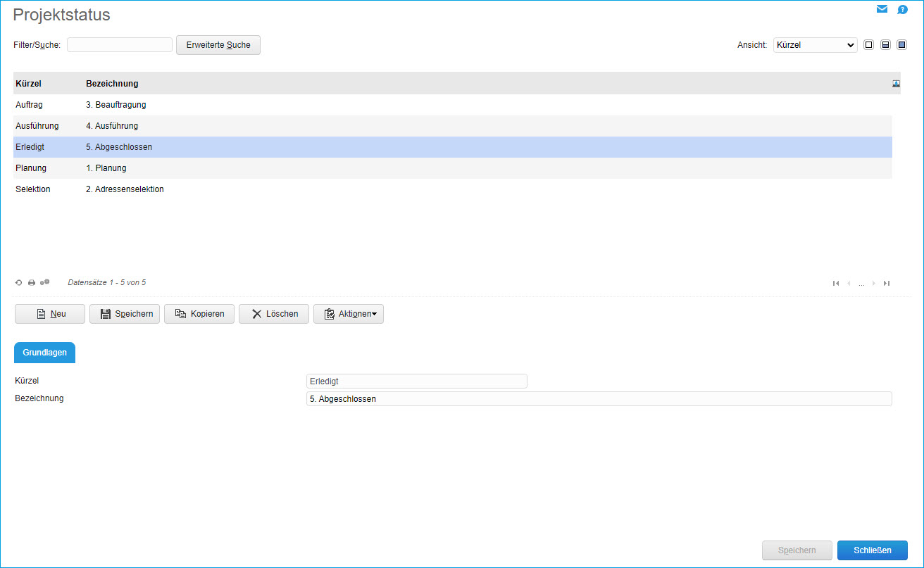Open the Ansicht dropdown showing Kürzel
The image size is (924, 568).
(x=815, y=45)
